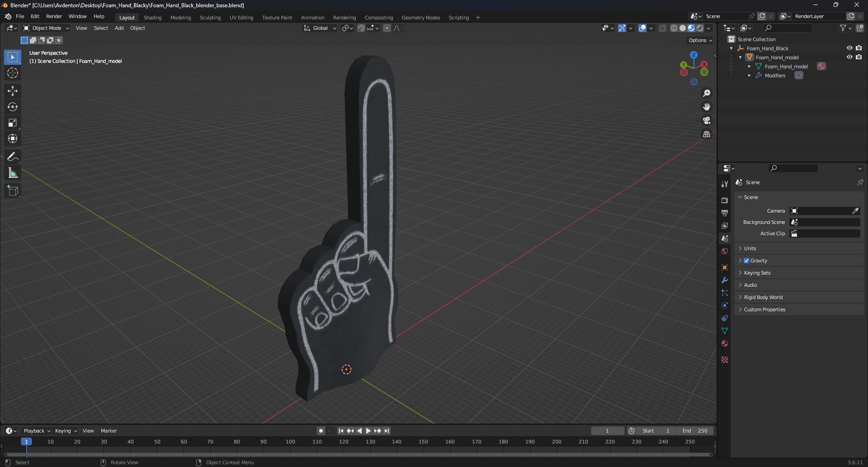Open the Object properties tab
The height and width of the screenshot is (467, 868).
(x=725, y=267)
